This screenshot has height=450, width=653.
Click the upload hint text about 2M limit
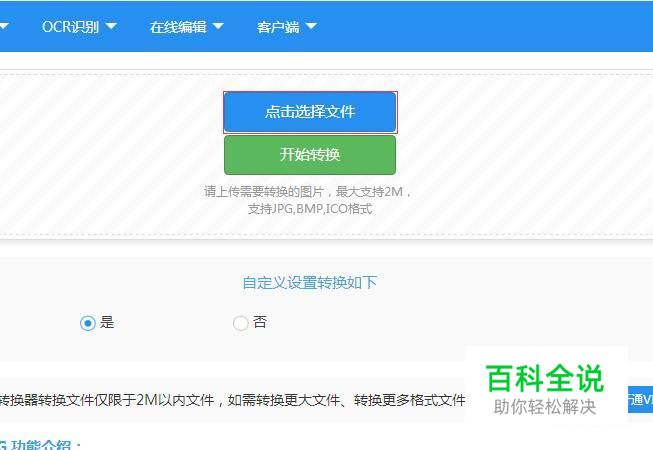click(309, 200)
